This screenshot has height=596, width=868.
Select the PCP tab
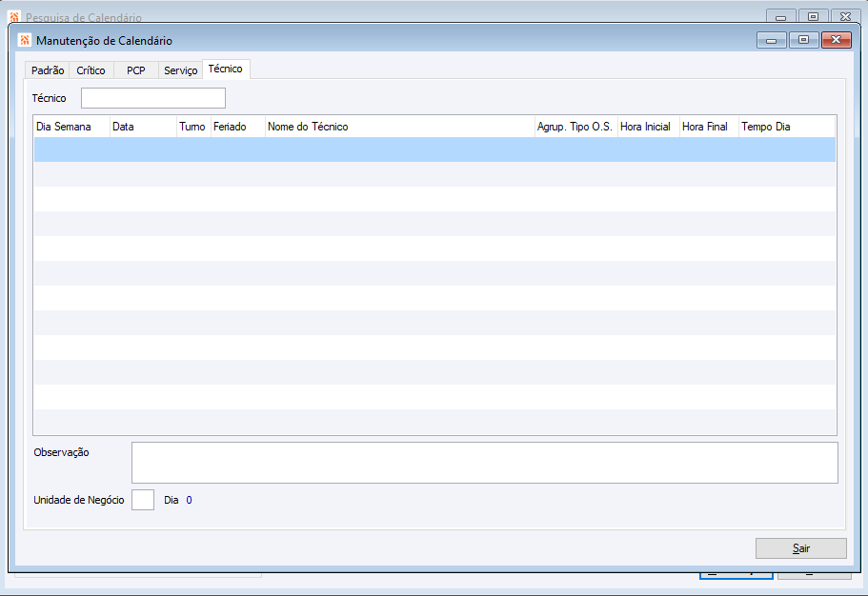pos(136,70)
